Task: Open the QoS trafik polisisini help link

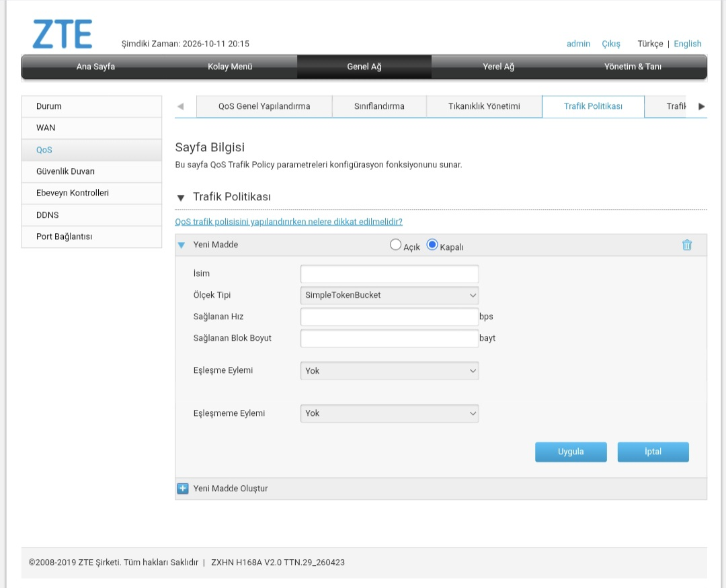Action: click(x=288, y=222)
